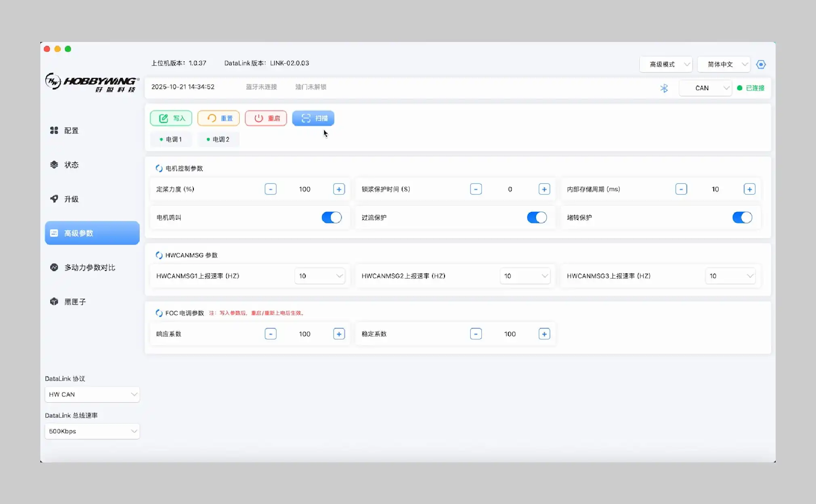The height and width of the screenshot is (504, 816).
Task: Toggle the 电机鸣叫 switch
Action: pyautogui.click(x=331, y=218)
